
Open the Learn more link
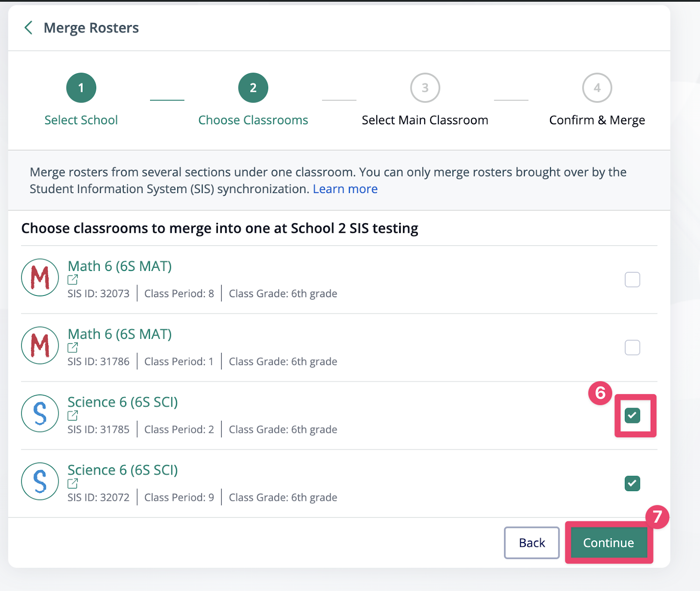point(345,189)
